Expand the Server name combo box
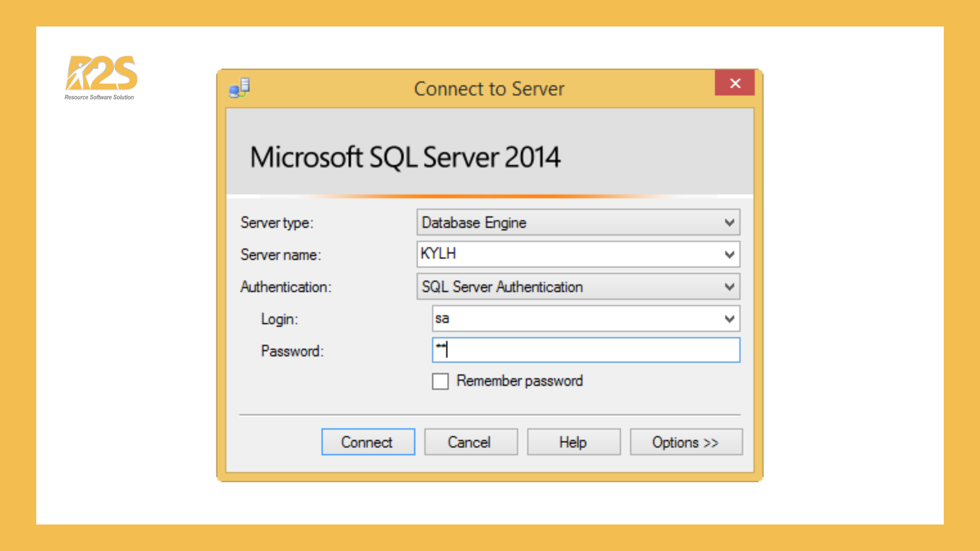 [729, 255]
